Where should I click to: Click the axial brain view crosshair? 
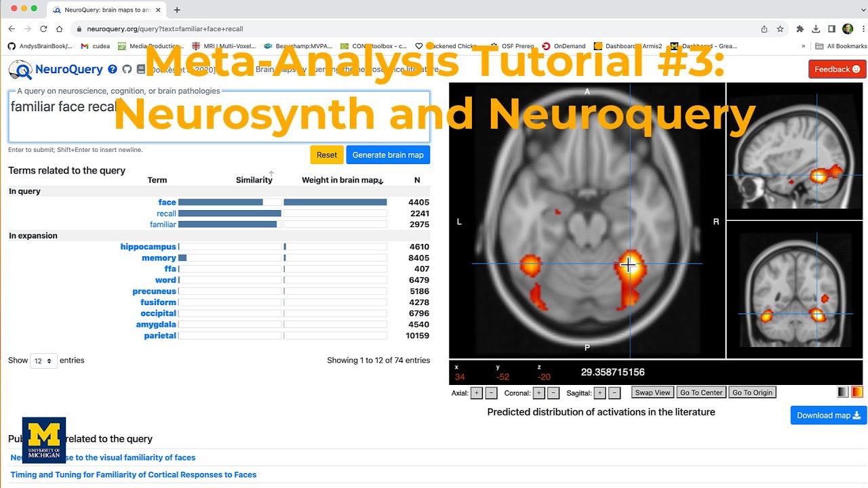pos(629,264)
